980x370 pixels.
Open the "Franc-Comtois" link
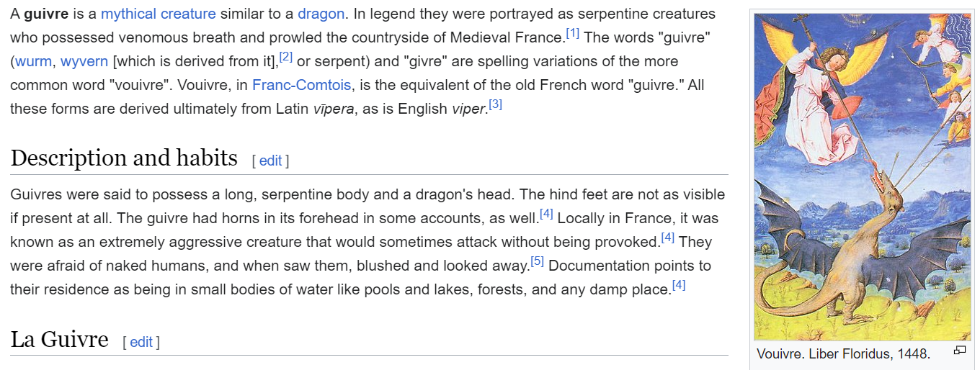pyautogui.click(x=302, y=85)
